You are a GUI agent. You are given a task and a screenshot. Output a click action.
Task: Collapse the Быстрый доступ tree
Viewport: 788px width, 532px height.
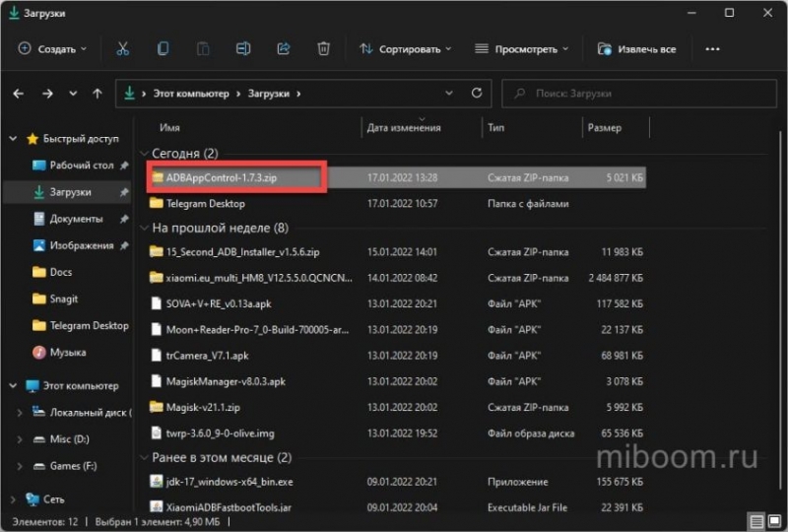pyautogui.click(x=13, y=139)
